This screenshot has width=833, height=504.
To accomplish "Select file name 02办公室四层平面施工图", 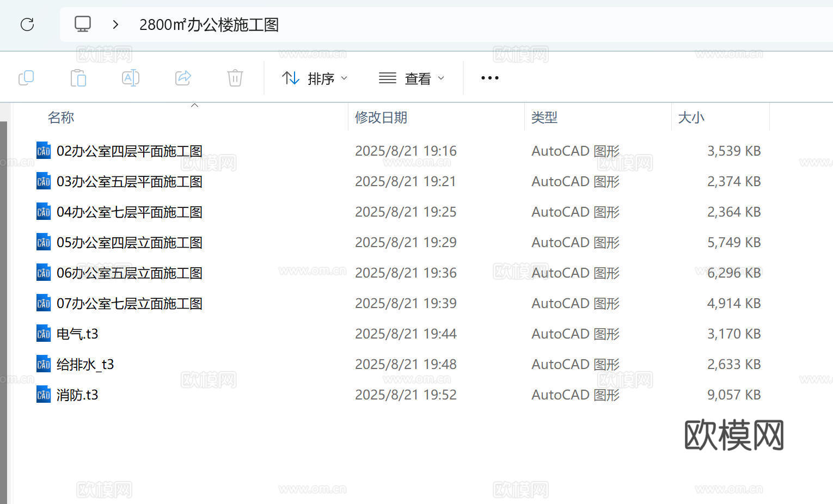I will click(x=130, y=151).
